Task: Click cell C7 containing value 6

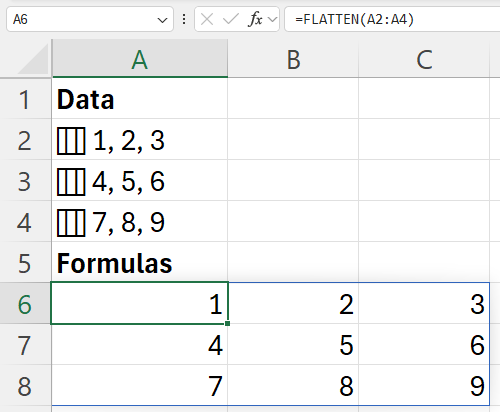Action: click(x=424, y=344)
